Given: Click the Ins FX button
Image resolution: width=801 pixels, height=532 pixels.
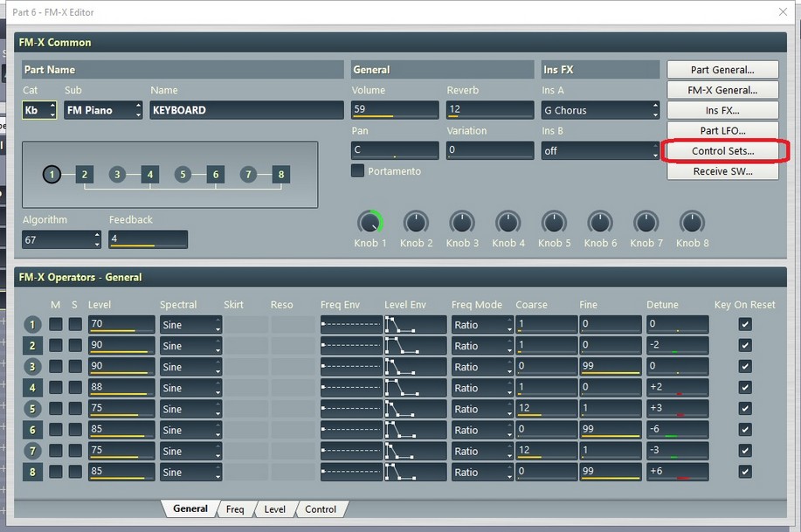Looking at the screenshot, I should 722,110.
